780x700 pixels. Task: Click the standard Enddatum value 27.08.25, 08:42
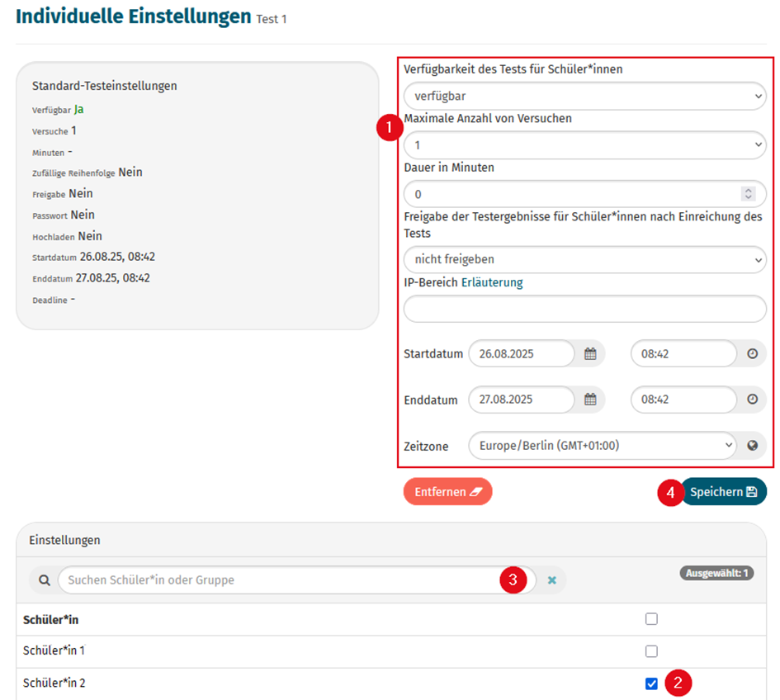point(113,278)
